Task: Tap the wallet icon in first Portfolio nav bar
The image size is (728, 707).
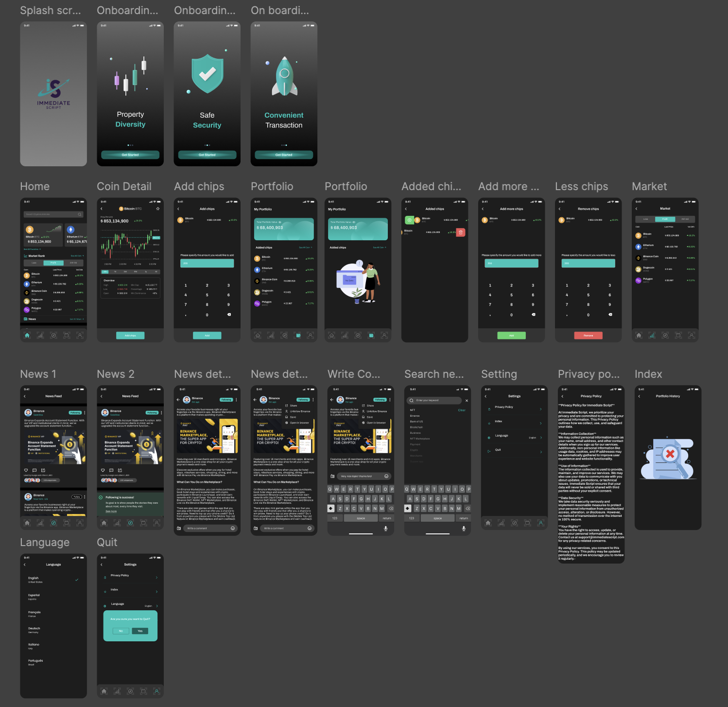Action: click(297, 335)
